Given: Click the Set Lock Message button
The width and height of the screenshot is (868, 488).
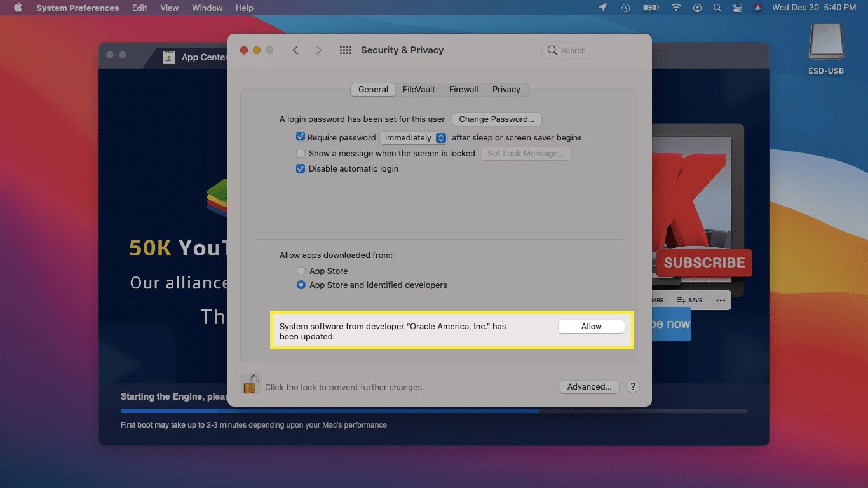Looking at the screenshot, I should 526,154.
